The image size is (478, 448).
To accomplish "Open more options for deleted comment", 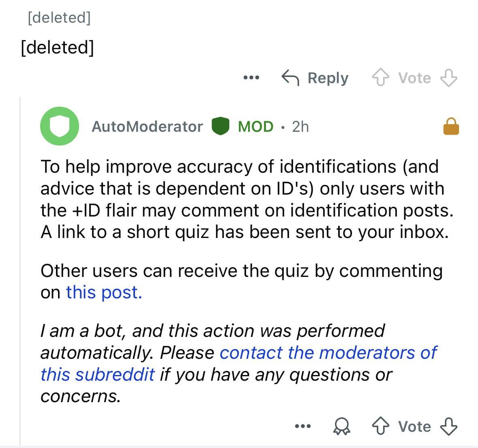I will pos(251,77).
